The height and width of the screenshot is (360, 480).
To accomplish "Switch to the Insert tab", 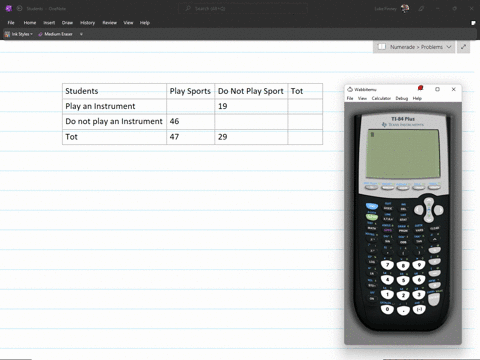I will pyautogui.click(x=49, y=23).
